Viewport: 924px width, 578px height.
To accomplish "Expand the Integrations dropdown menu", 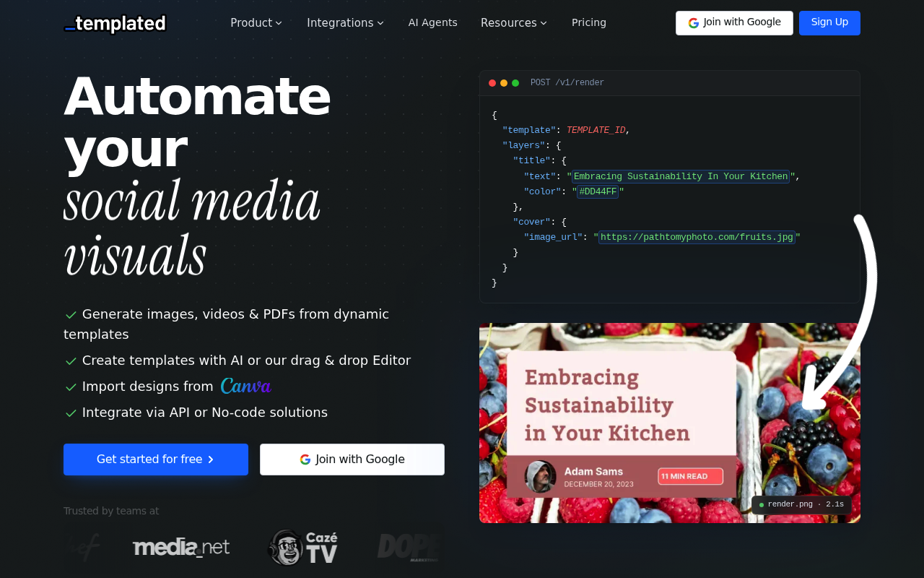I will tap(346, 22).
